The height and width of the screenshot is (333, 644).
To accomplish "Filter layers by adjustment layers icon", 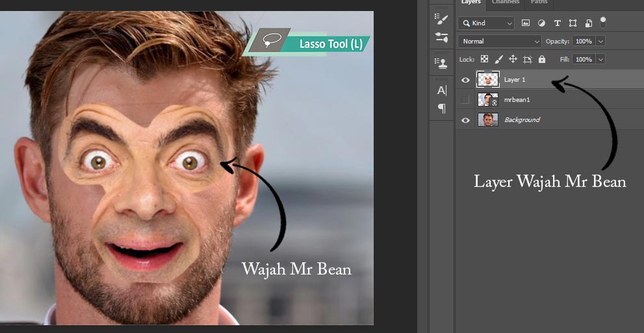I will click(541, 23).
